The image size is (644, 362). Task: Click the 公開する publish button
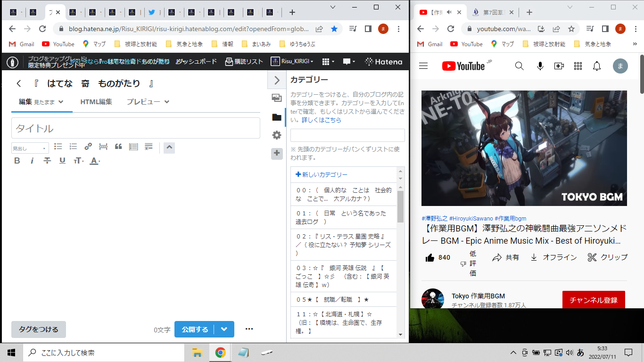pyautogui.click(x=195, y=329)
